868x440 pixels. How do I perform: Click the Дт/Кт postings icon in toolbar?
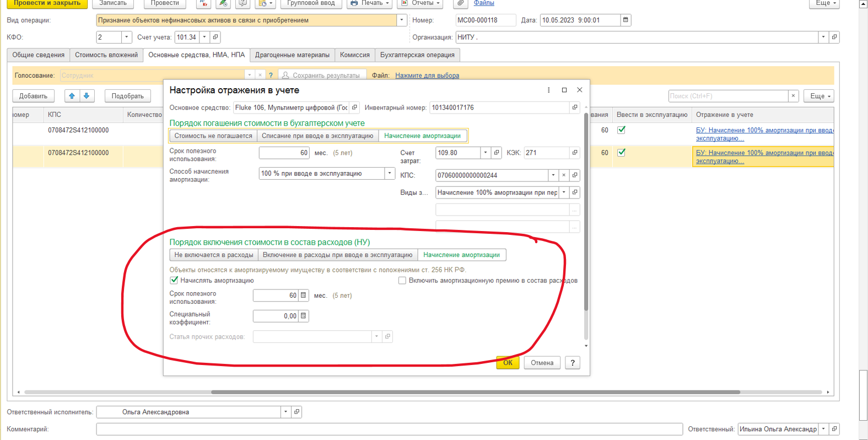[x=204, y=3]
